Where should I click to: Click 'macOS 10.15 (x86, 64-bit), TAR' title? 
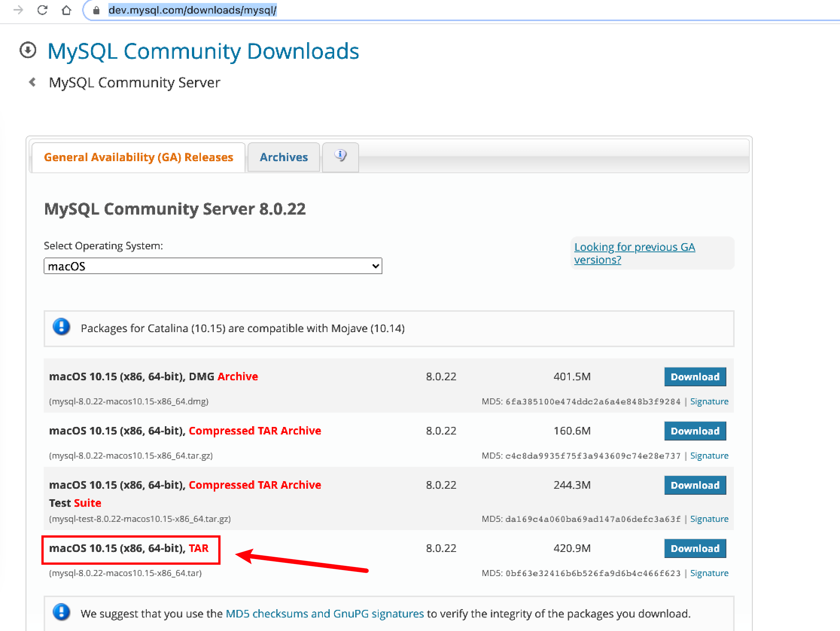(x=129, y=548)
